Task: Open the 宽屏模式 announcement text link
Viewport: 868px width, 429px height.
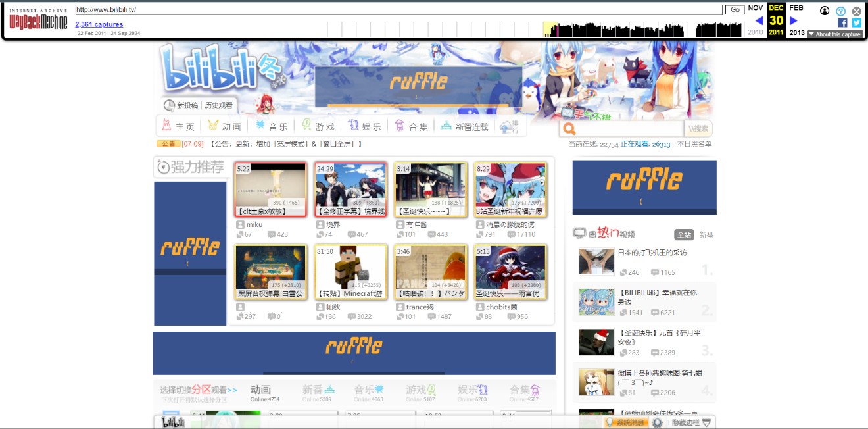Action: pyautogui.click(x=287, y=144)
